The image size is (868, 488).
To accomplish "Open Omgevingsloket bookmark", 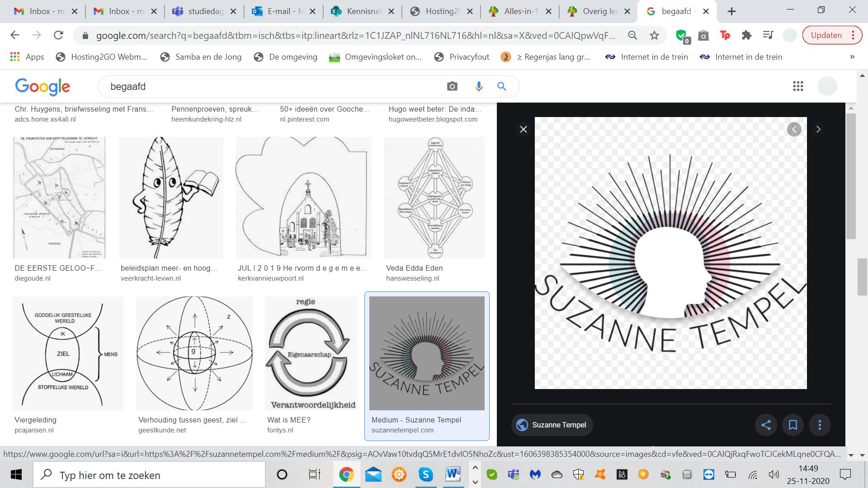I will click(x=375, y=57).
